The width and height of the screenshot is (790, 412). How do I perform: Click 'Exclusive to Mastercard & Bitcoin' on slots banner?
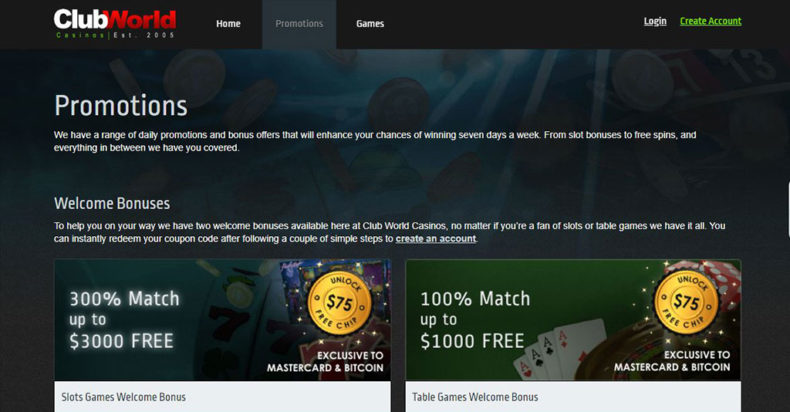tap(325, 362)
